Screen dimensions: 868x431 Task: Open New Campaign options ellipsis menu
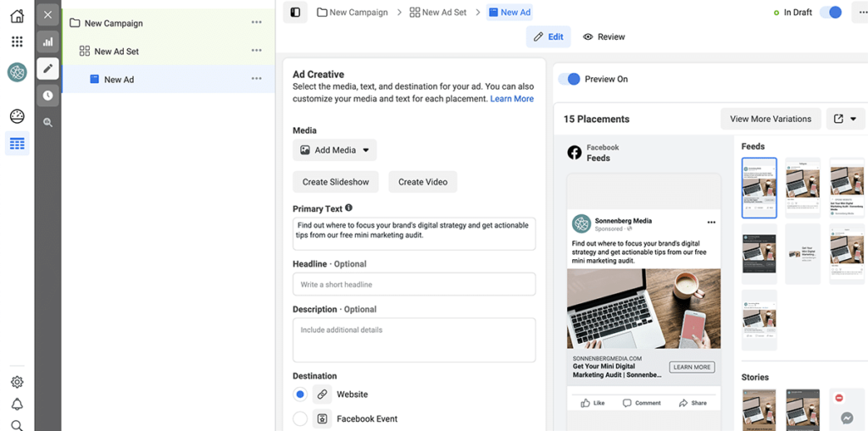point(256,23)
